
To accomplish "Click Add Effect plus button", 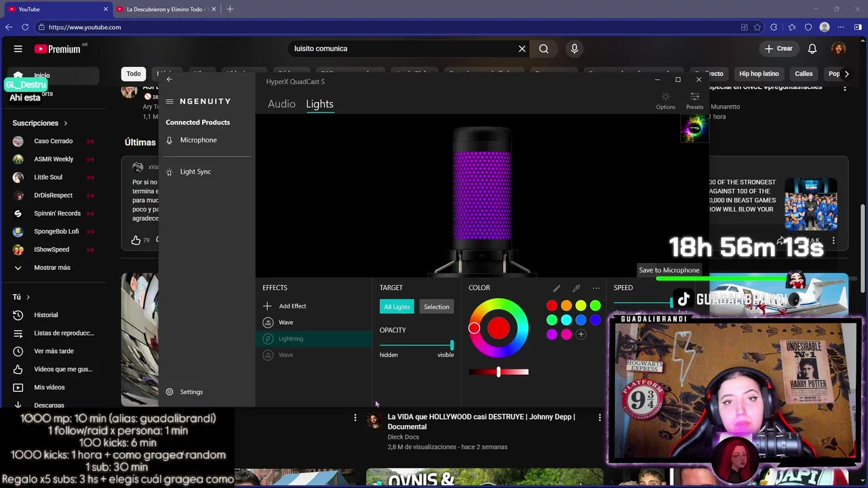I will pos(267,306).
